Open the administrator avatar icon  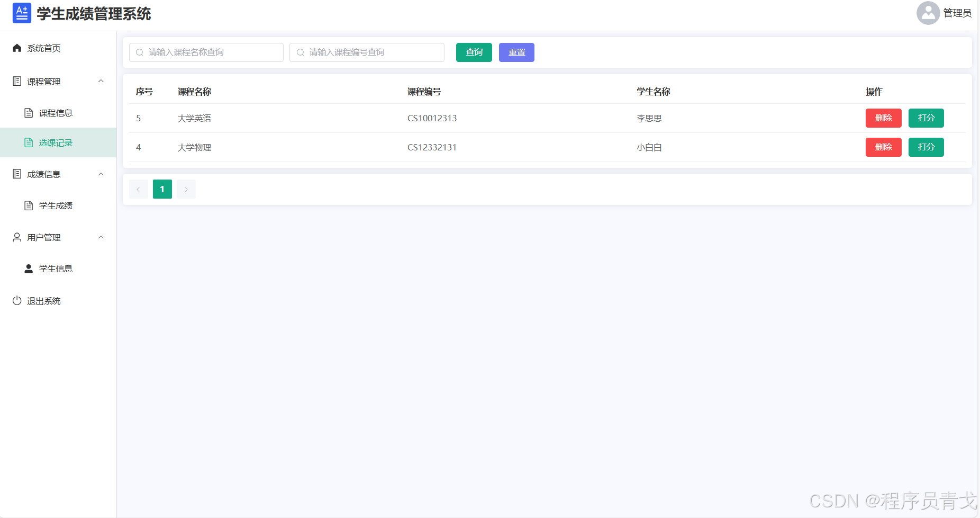[x=928, y=13]
